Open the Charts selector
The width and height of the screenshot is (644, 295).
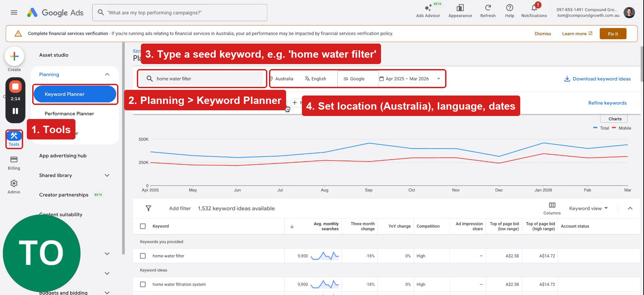click(x=614, y=119)
